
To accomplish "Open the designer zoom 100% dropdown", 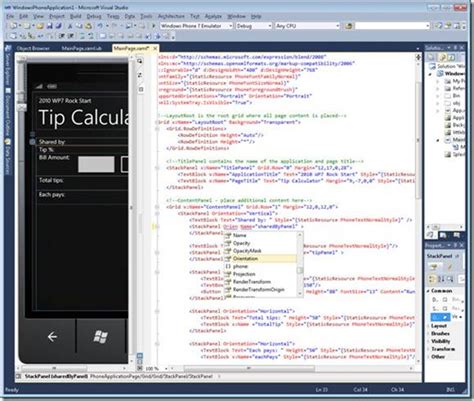I will [166, 369].
